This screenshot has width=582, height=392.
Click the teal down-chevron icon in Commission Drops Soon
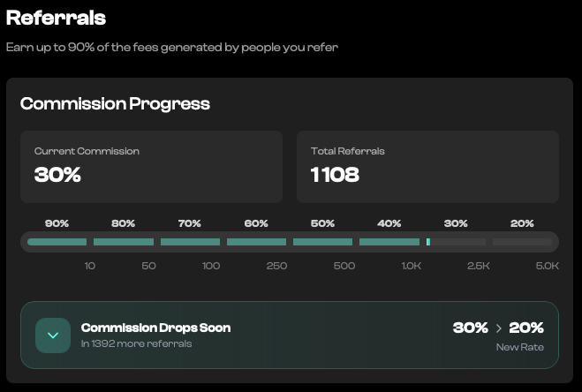pyautogui.click(x=53, y=335)
